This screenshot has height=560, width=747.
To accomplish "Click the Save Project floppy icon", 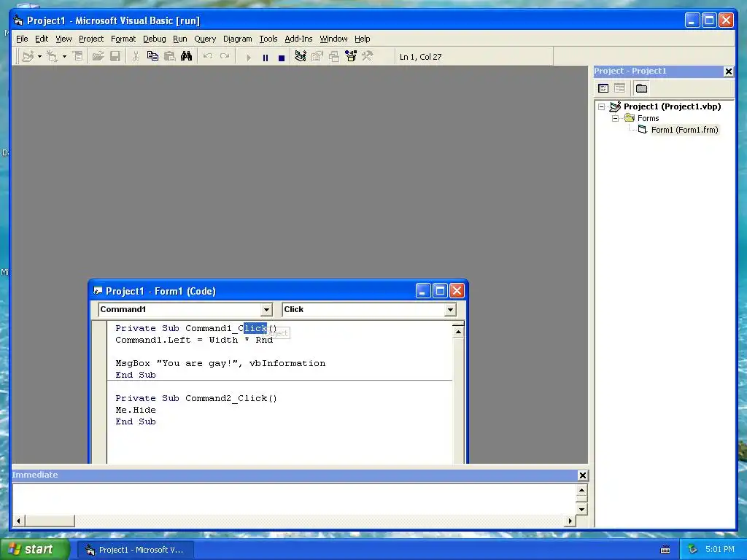I will (x=115, y=57).
